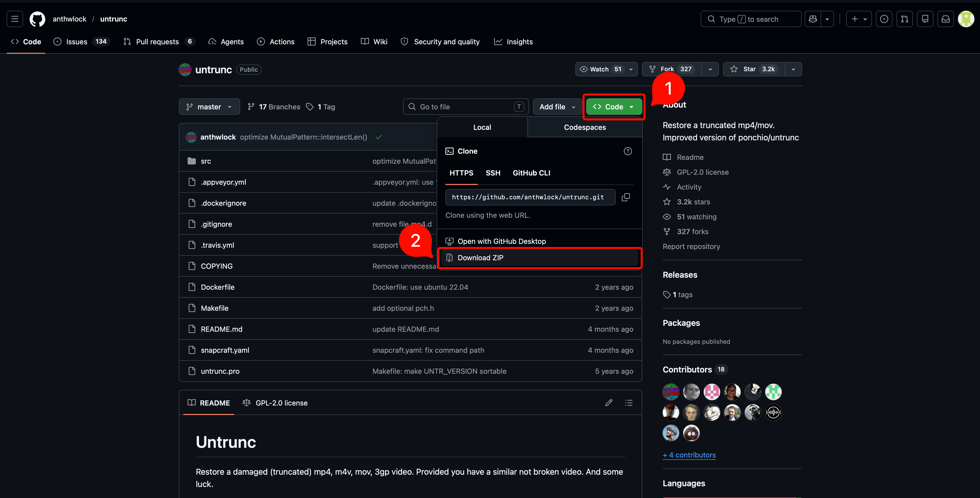
Task: Open anthwlock avatar beside latest commit
Action: tap(191, 137)
